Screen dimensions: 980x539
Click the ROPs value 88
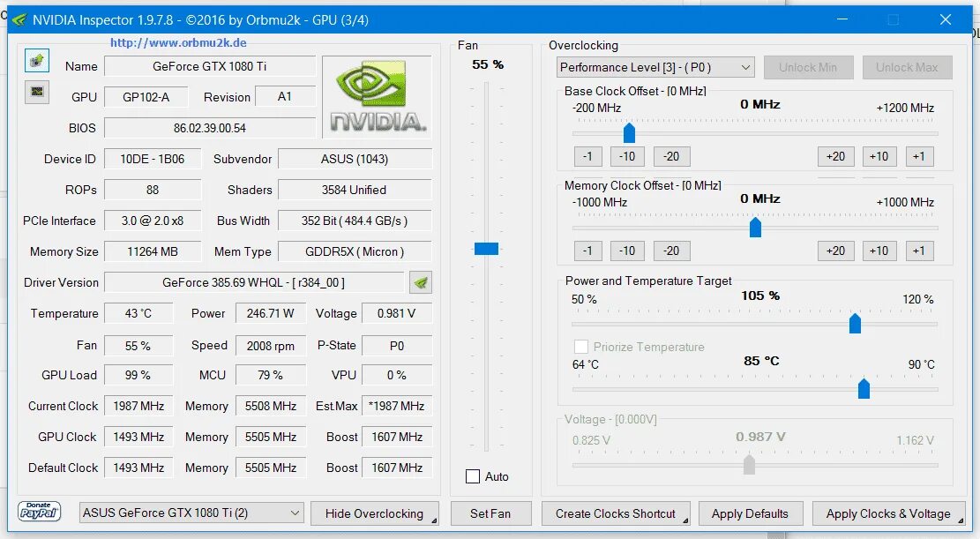pyautogui.click(x=153, y=190)
